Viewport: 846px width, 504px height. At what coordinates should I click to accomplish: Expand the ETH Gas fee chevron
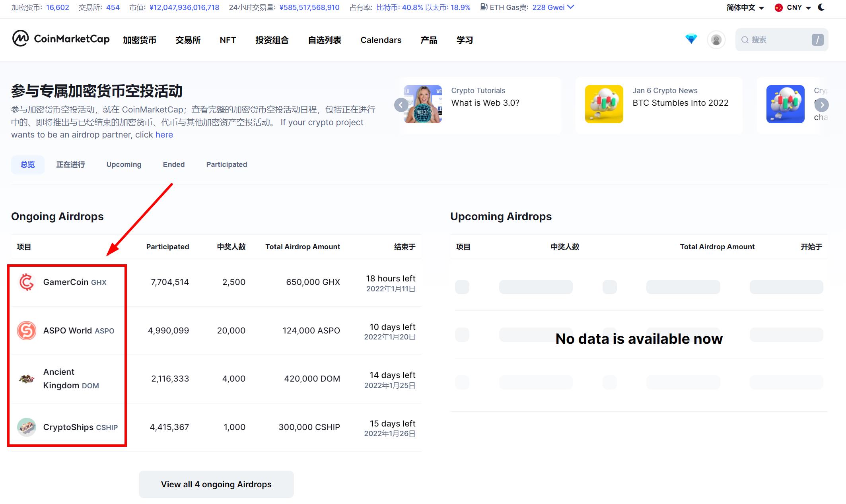[571, 7]
